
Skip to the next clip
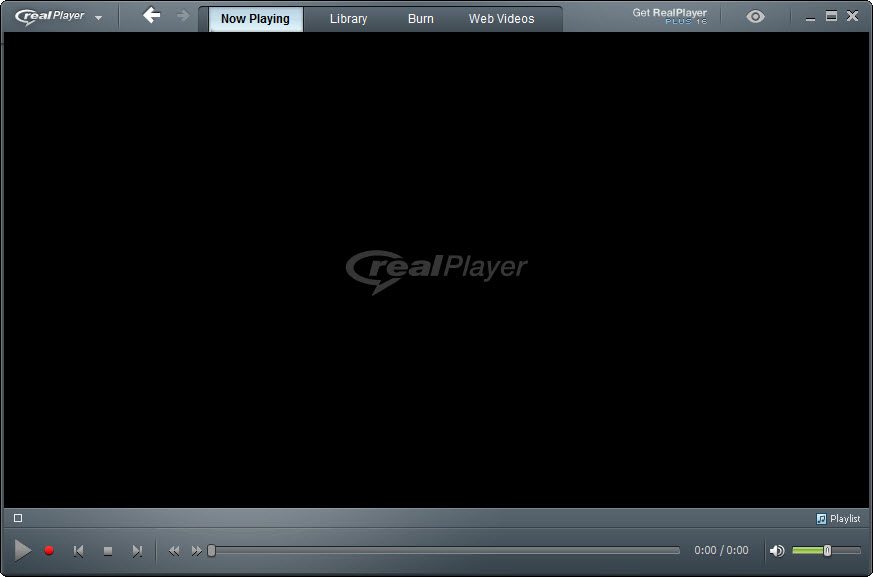coord(137,551)
